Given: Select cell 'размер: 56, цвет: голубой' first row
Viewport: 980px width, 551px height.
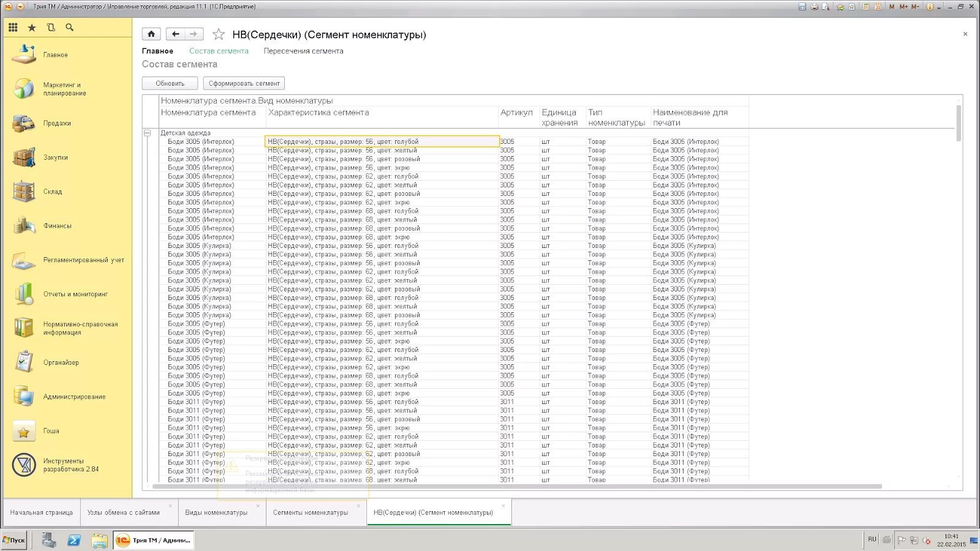Looking at the screenshot, I should (382, 141).
